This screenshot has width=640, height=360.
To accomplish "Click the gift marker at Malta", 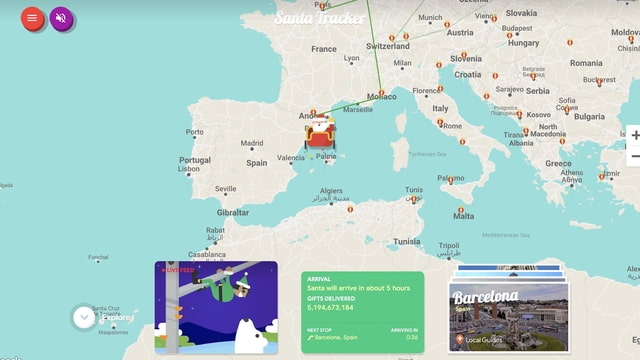I will (x=460, y=210).
